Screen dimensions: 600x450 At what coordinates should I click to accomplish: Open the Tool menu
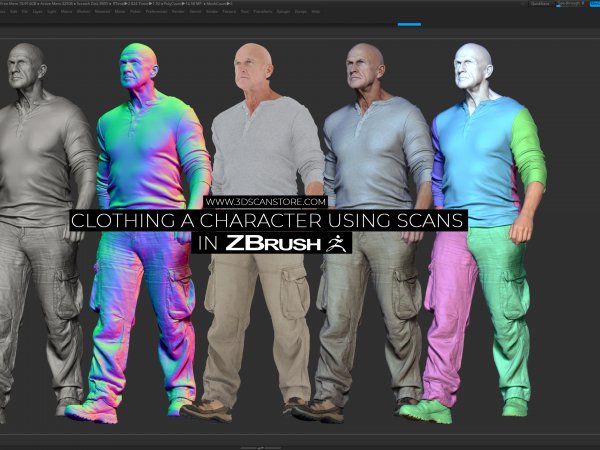click(245, 11)
